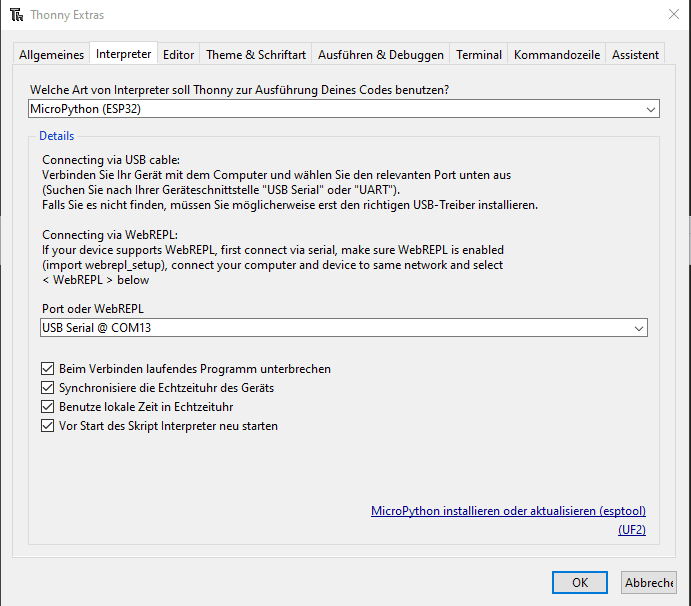
Task: Disable Benutze lokale Zeit in Echtzeituhr
Action: click(x=48, y=407)
